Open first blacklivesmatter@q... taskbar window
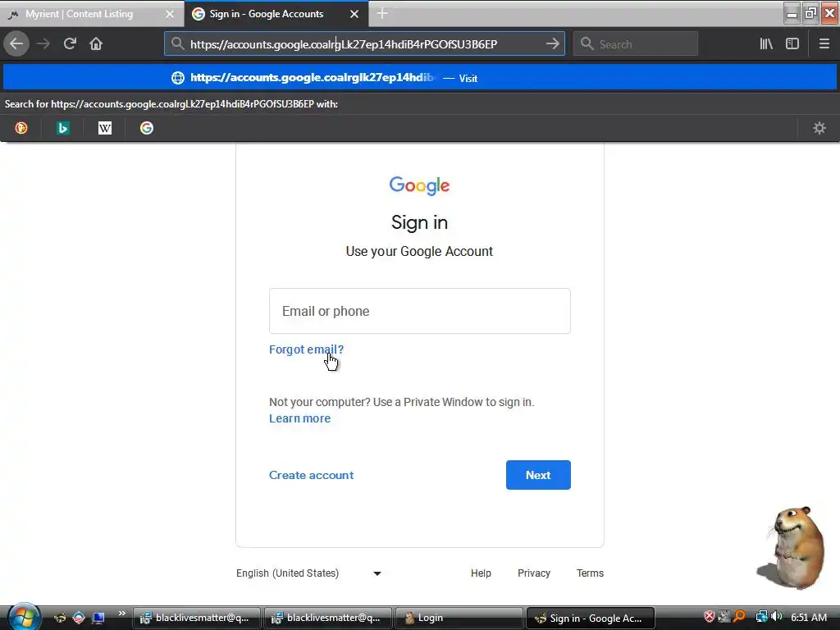Viewport: 840px width, 630px height. tap(196, 618)
